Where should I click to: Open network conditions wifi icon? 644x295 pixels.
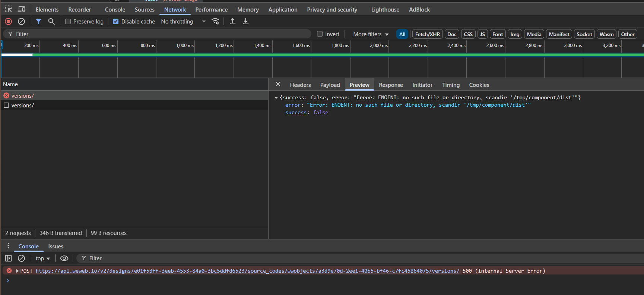tap(215, 22)
